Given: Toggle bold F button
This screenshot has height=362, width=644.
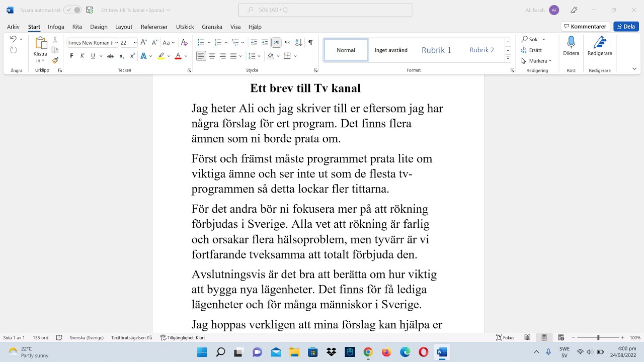Looking at the screenshot, I should click(71, 56).
